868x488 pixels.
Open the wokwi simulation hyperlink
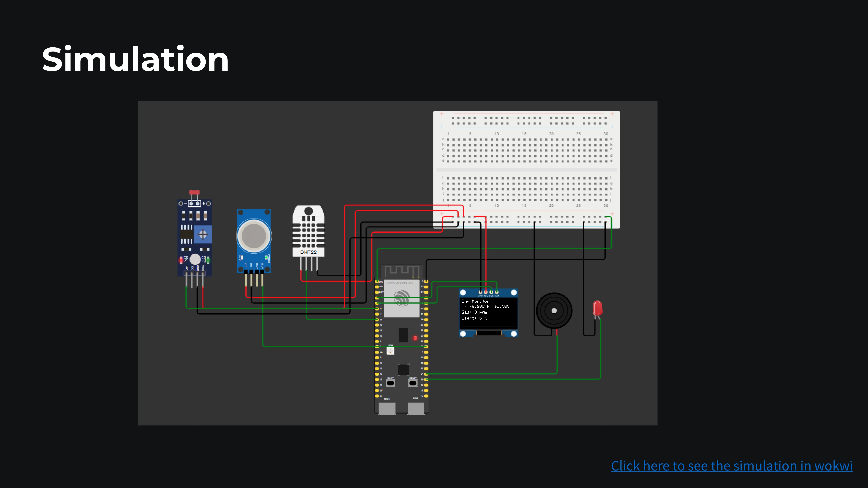point(731,466)
